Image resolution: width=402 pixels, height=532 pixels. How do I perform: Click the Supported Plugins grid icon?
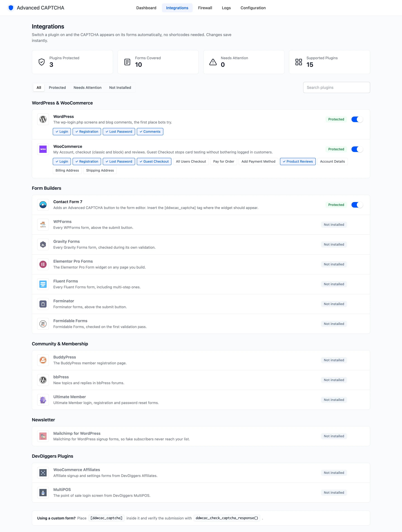point(299,62)
